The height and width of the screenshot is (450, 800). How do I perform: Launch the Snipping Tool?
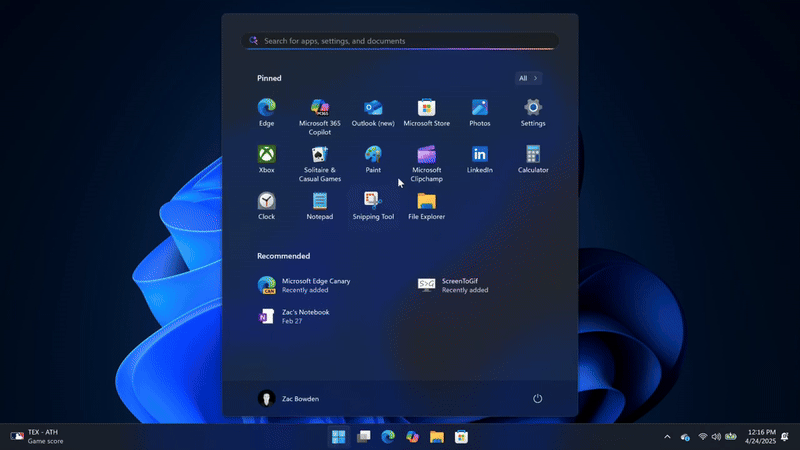373,206
